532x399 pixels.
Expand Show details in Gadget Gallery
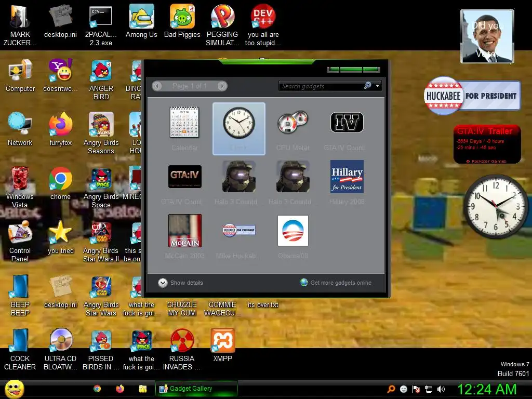180,283
